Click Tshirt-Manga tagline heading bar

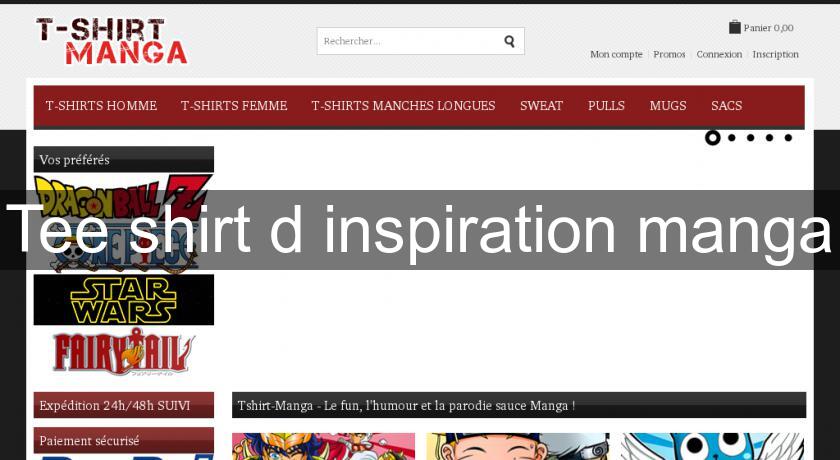point(519,405)
